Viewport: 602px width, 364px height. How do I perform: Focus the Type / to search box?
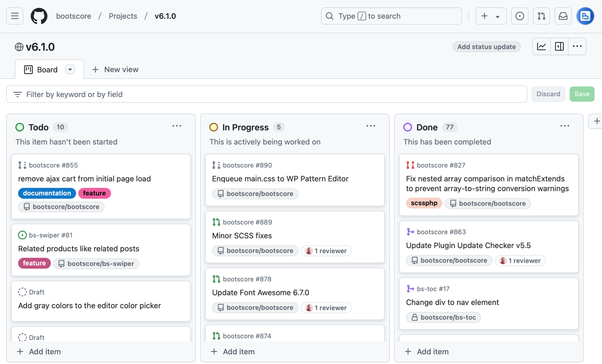point(391,16)
